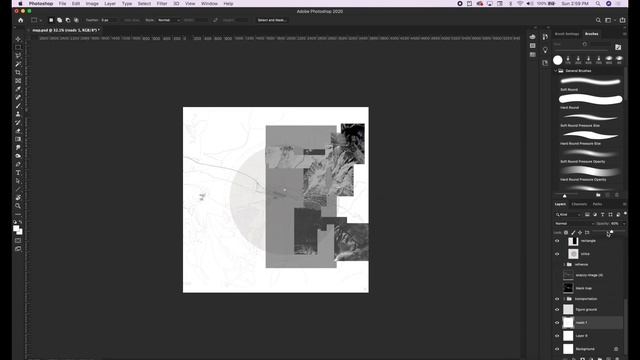This screenshot has width=640, height=360.
Task: Select the Dodge tool
Action: [18, 156]
